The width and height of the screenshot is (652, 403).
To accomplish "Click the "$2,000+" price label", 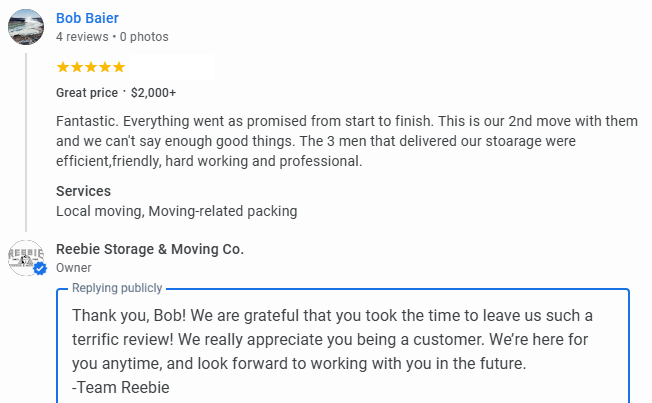I will click(153, 93).
